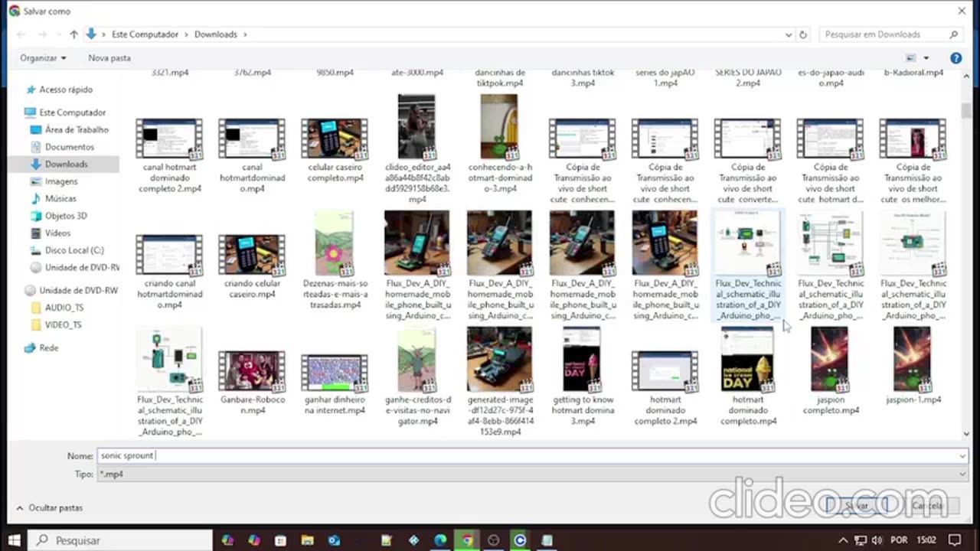Select ganhe-creditos-de-visitas-no-navigator.mp4 file

(416, 377)
